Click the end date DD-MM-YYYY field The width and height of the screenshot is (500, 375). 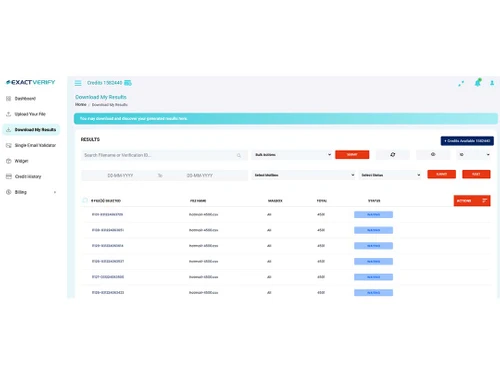click(x=200, y=175)
